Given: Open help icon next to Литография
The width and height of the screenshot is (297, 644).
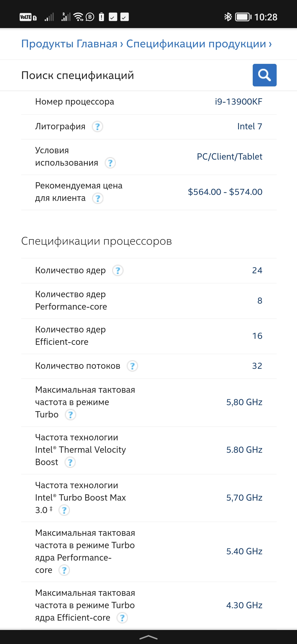Looking at the screenshot, I should click(97, 127).
